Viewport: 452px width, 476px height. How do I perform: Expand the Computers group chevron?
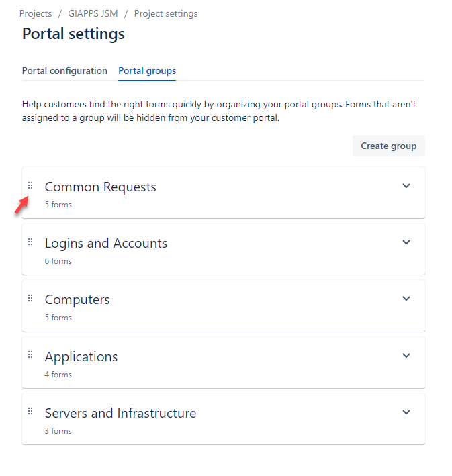point(406,299)
